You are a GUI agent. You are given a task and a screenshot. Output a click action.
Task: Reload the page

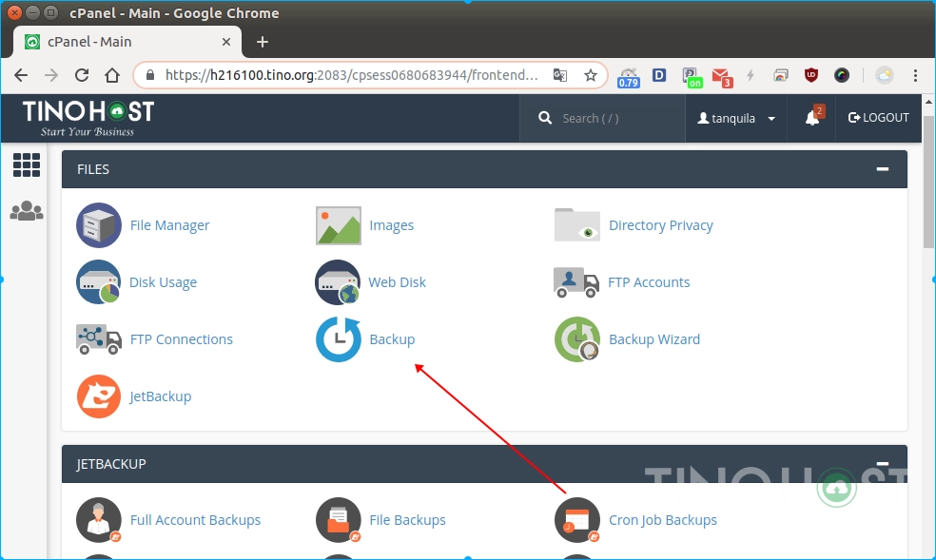click(x=82, y=75)
